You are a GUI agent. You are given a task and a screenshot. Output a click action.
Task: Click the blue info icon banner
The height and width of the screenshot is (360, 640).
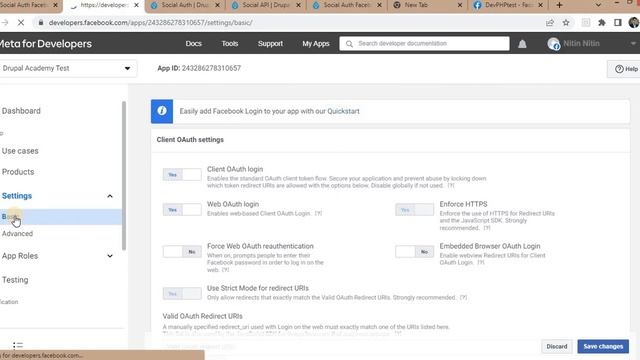pos(162,111)
